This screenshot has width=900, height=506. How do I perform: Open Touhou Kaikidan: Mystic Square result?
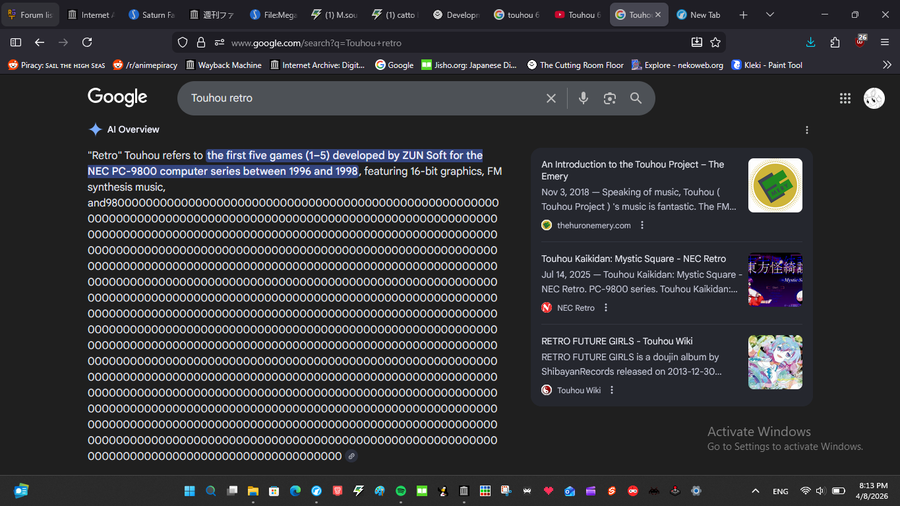coord(633,259)
